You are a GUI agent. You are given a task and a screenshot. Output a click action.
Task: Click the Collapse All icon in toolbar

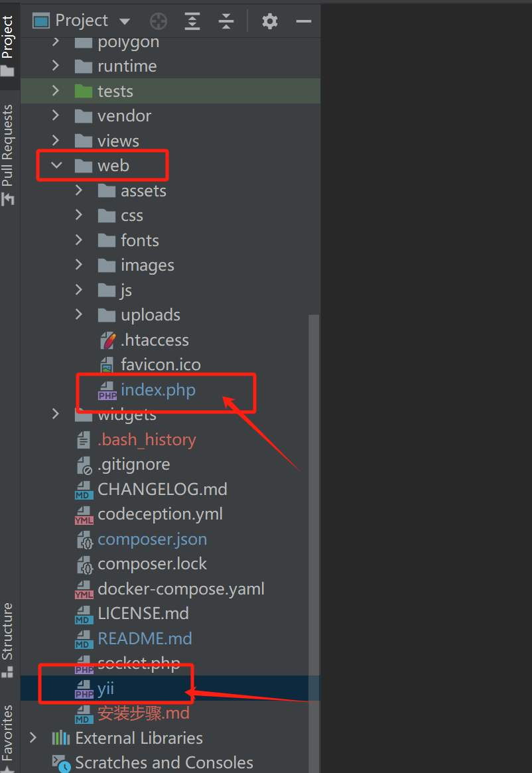226,21
